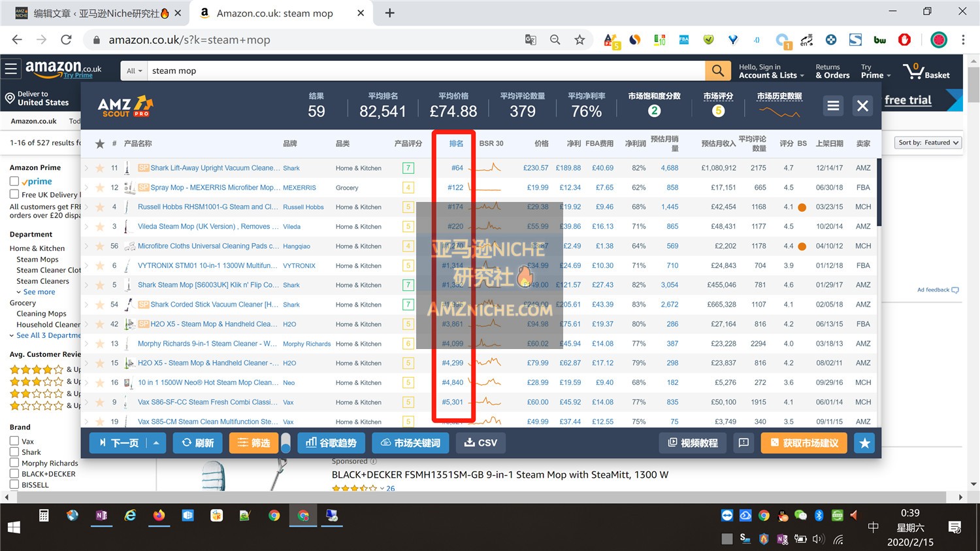The width and height of the screenshot is (980, 551).
Task: Sort by the 上架日期 column header
Action: [x=829, y=144]
